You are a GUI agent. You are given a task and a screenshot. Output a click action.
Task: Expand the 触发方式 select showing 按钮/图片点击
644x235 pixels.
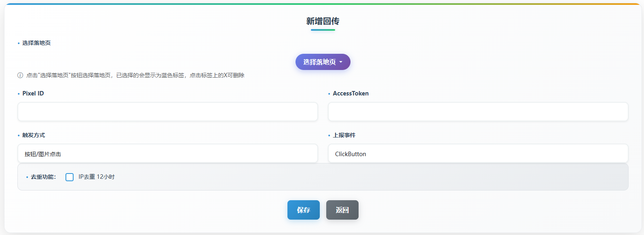167,154
